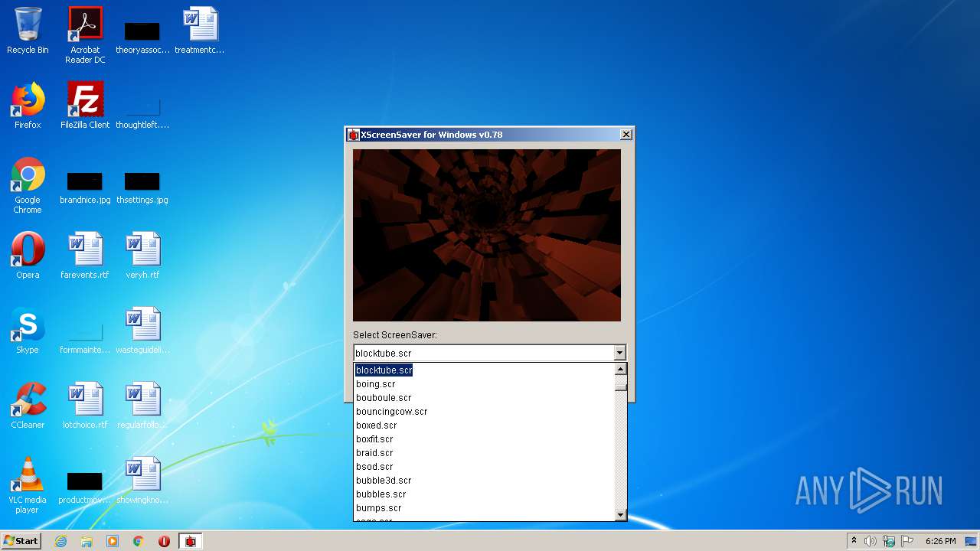Open Chrome from the taskbar
The image size is (980, 551).
click(x=139, y=541)
